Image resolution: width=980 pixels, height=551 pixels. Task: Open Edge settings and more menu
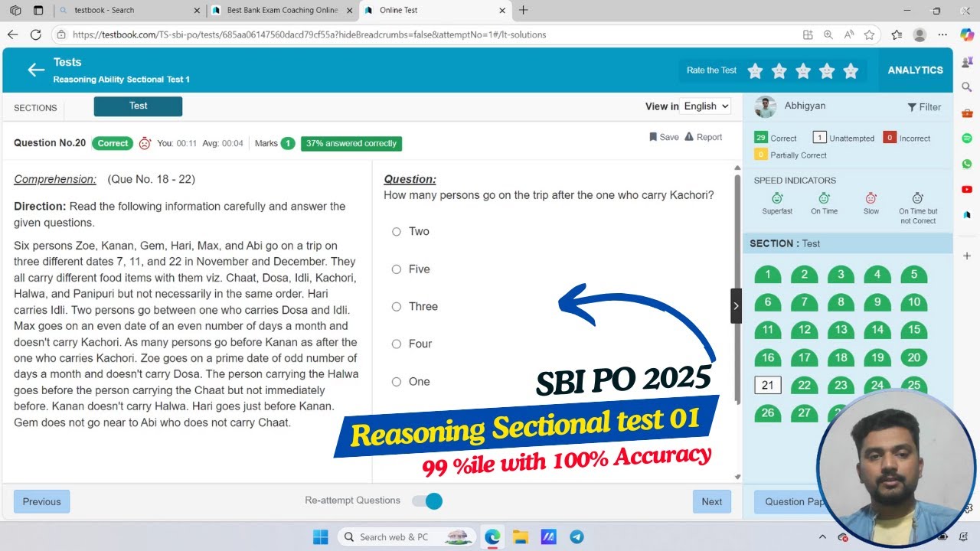click(x=943, y=34)
